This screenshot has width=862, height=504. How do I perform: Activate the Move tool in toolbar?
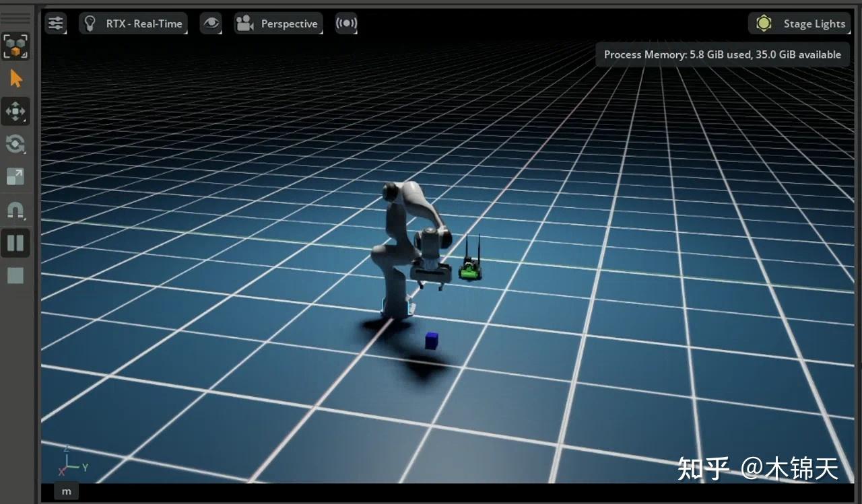coord(15,111)
